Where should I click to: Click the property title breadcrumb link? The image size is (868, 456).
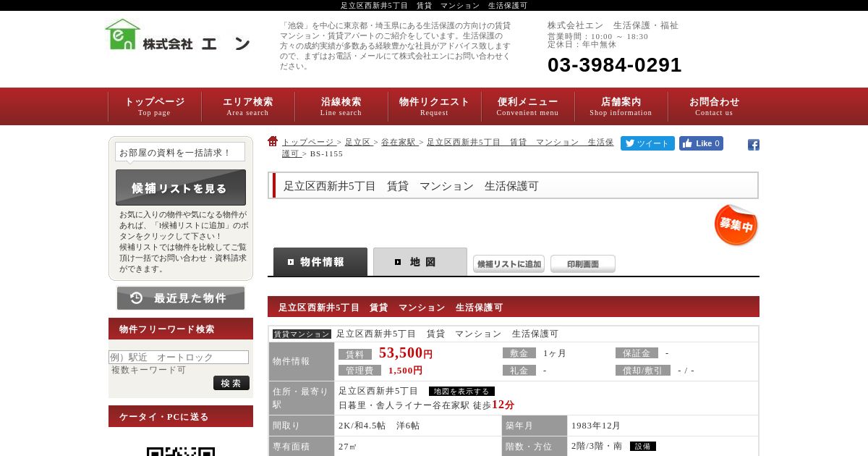click(448, 148)
